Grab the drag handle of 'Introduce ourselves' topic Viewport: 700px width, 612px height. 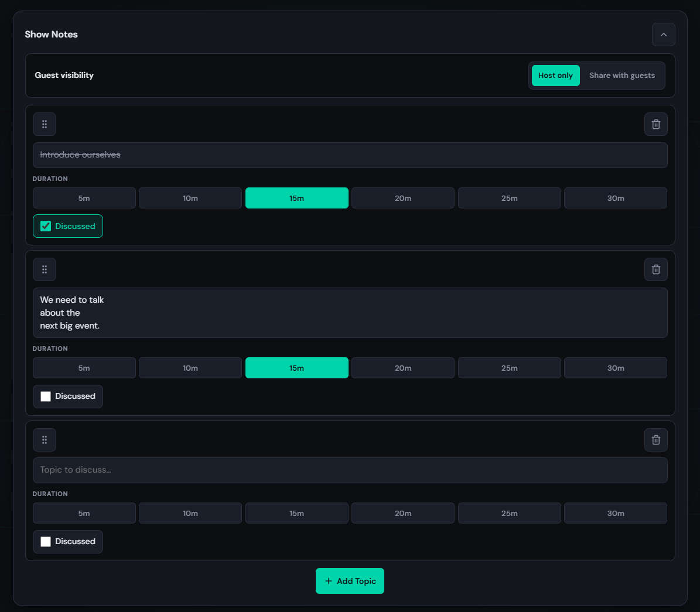(44, 124)
